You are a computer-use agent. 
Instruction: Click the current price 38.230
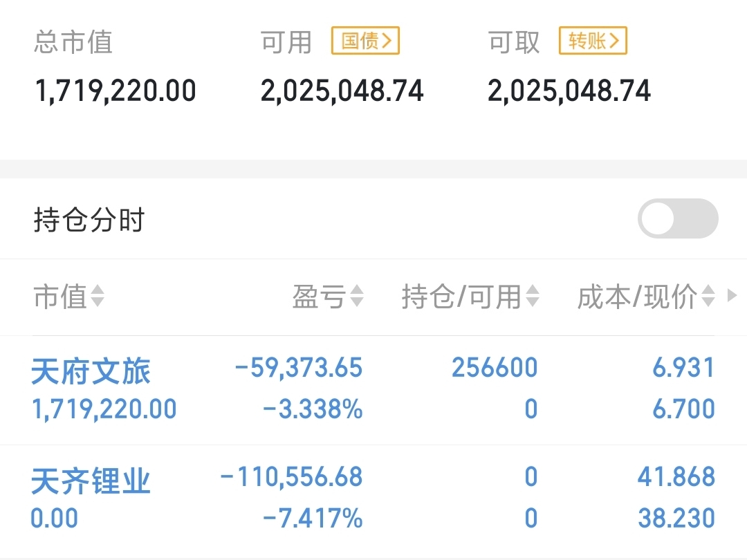click(676, 518)
